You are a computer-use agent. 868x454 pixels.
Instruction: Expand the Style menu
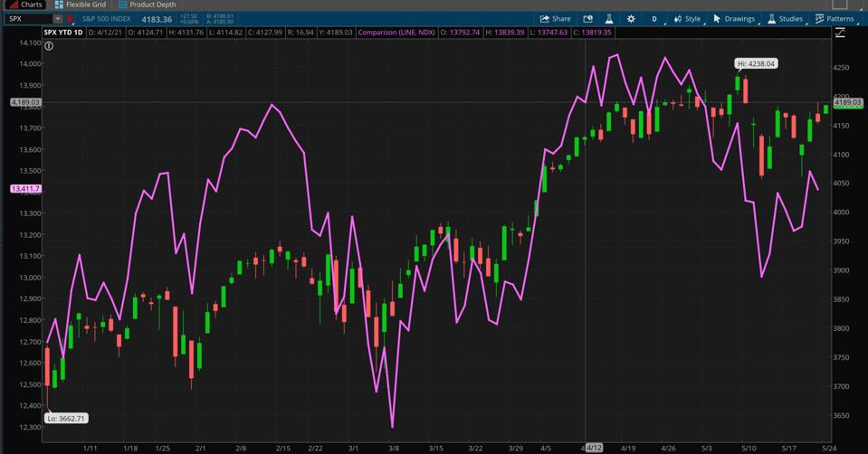[x=689, y=18]
